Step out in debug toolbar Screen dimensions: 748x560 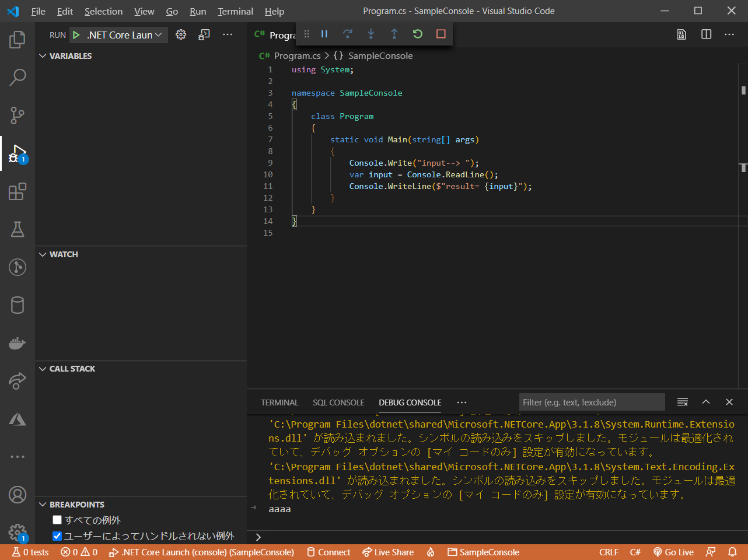tap(394, 34)
